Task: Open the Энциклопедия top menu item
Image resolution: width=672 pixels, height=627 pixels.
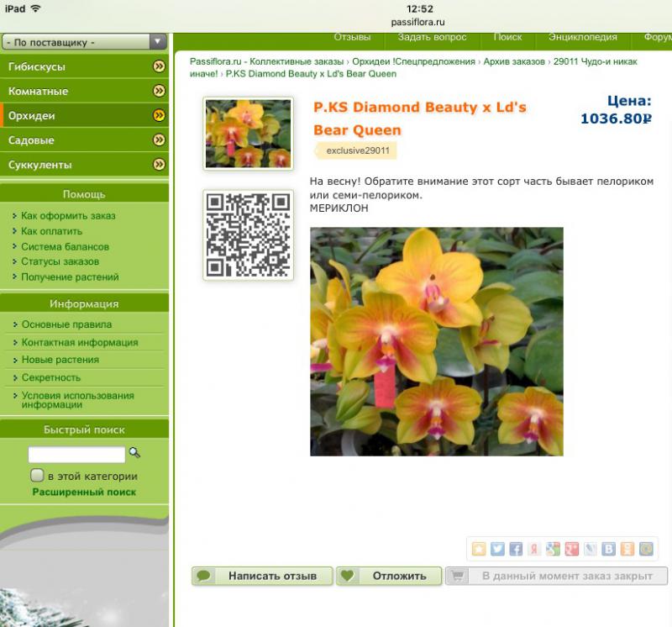Action: click(582, 37)
